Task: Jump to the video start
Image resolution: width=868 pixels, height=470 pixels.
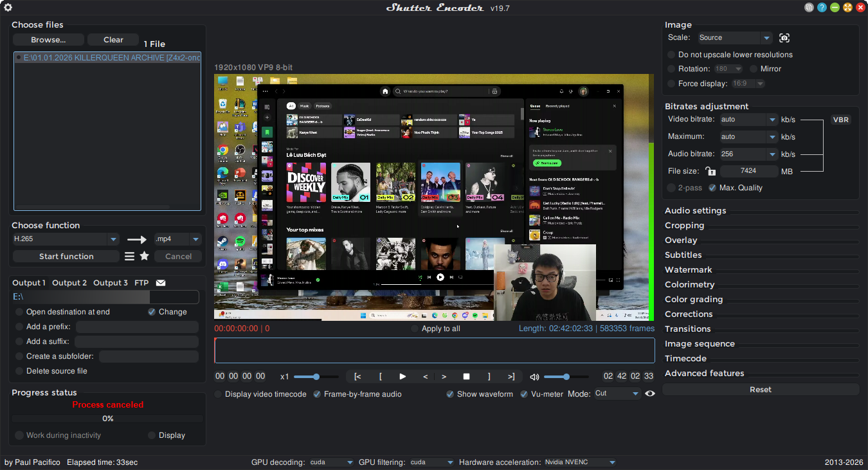Action: tap(357, 376)
